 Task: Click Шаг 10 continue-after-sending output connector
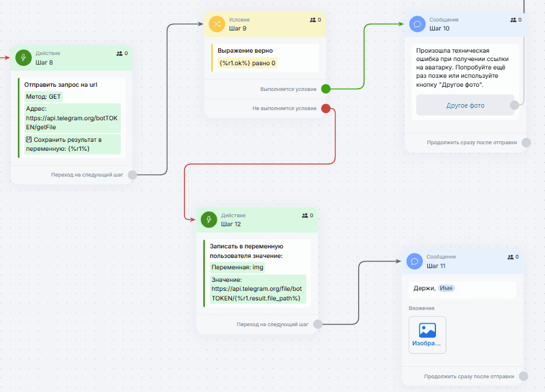pos(526,142)
